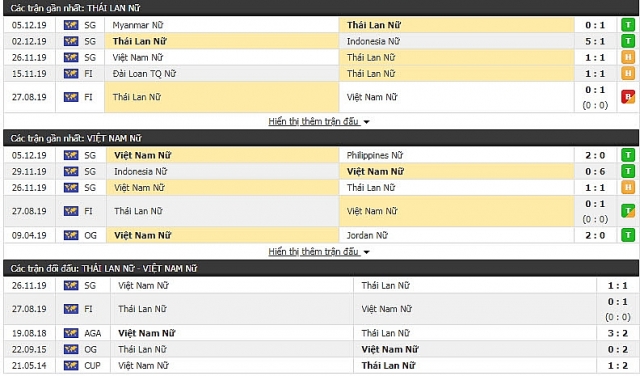640x376 pixels.
Task: Open Đài Loan TQ Nữ team link
Action: (144, 73)
